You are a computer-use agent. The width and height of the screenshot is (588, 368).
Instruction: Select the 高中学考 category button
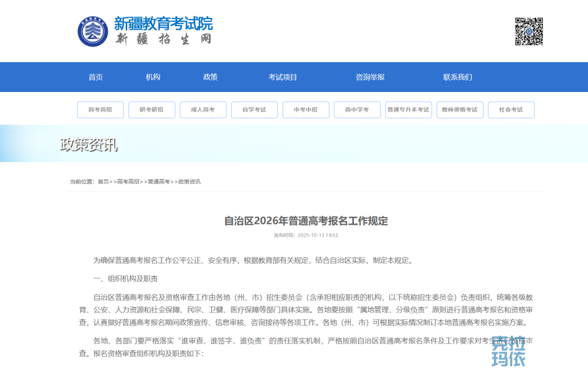point(357,110)
